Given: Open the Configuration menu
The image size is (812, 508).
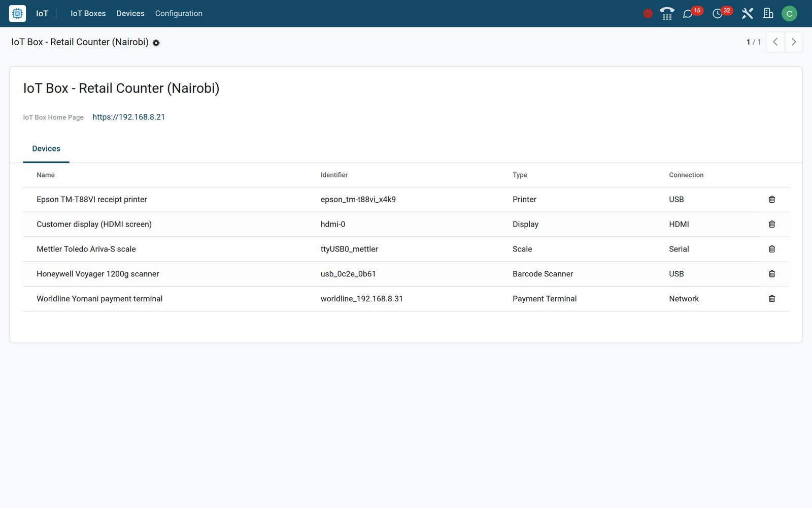Looking at the screenshot, I should 179,14.
